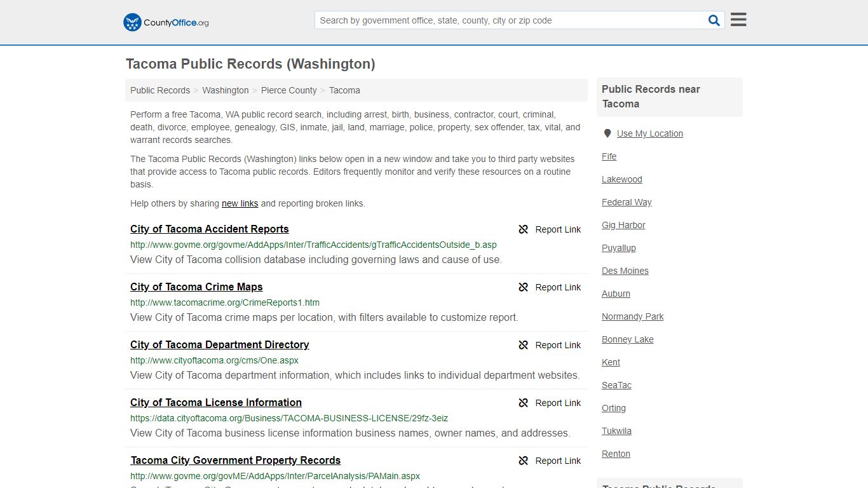Open Tukwila public records link
This screenshot has width=868, height=488.
[616, 431]
